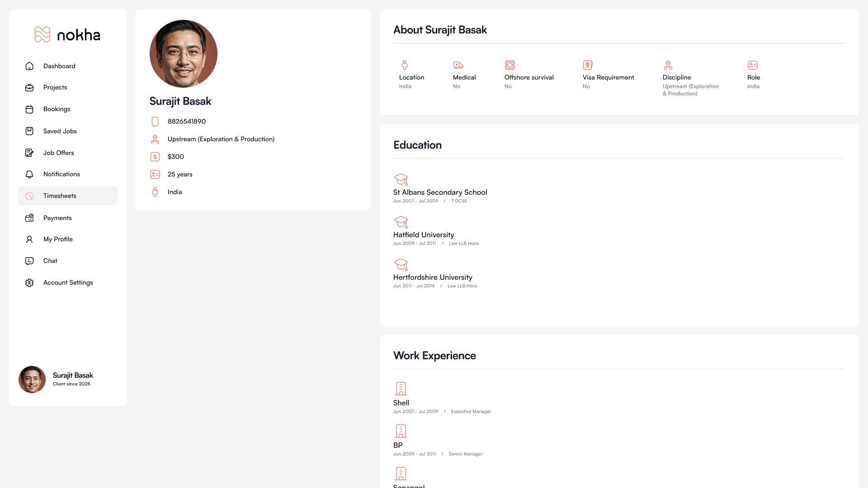The width and height of the screenshot is (868, 488).
Task: Select the Timesheets clock icon
Action: coord(29,196)
